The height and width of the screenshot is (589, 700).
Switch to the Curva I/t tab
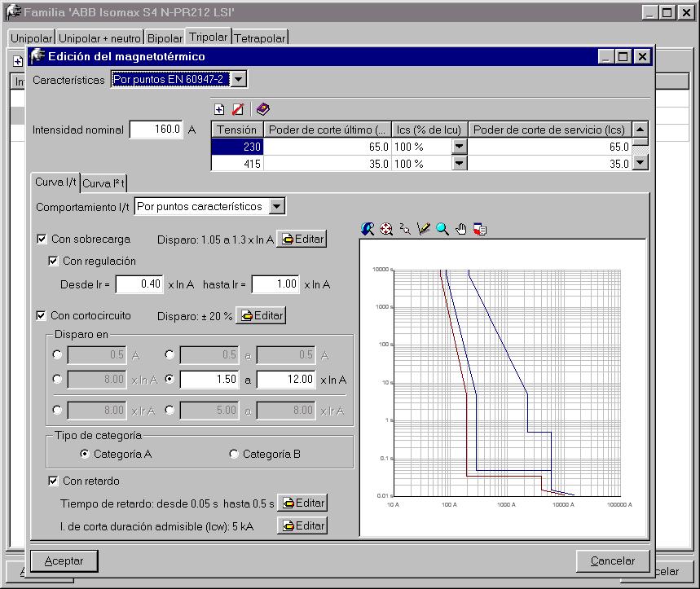(x=55, y=182)
